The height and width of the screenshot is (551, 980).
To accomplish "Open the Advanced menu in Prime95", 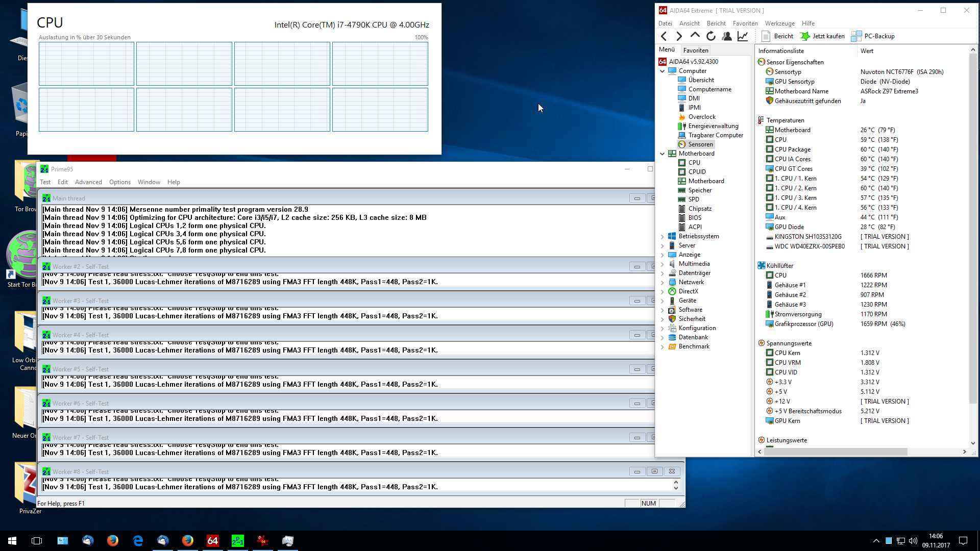I will tap(88, 182).
